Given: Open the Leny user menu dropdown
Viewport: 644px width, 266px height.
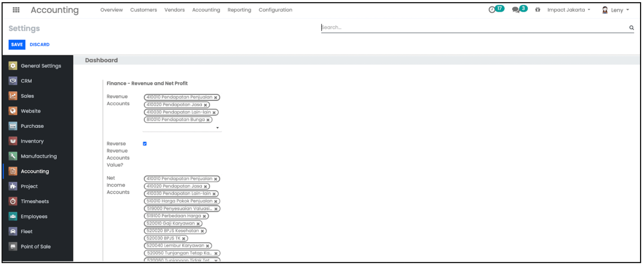Looking at the screenshot, I should pyautogui.click(x=619, y=10).
